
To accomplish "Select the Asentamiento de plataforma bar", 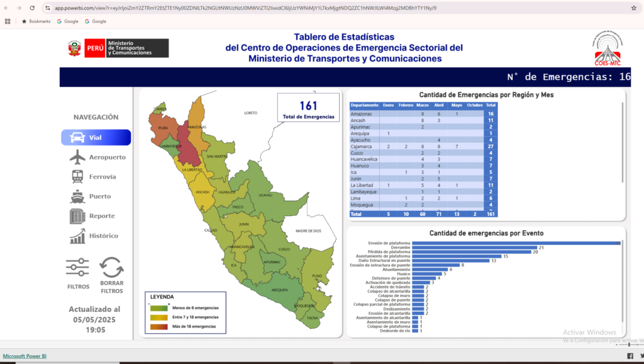I will coord(457,256).
